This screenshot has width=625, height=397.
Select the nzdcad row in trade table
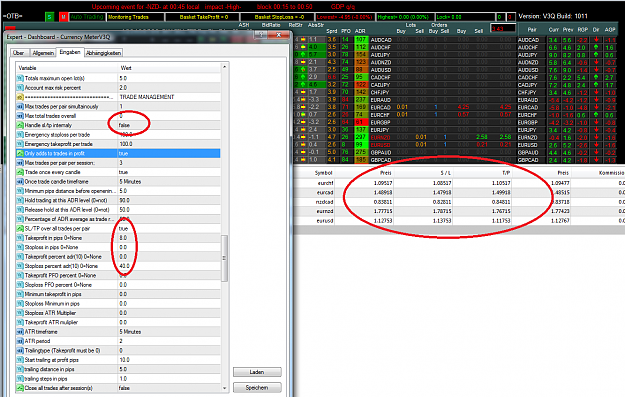458,202
